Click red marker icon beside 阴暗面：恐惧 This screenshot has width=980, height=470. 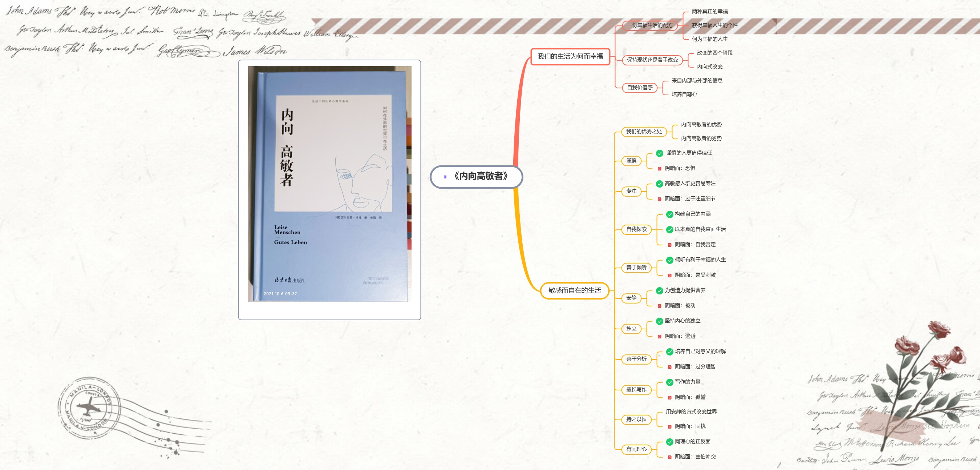tap(659, 169)
